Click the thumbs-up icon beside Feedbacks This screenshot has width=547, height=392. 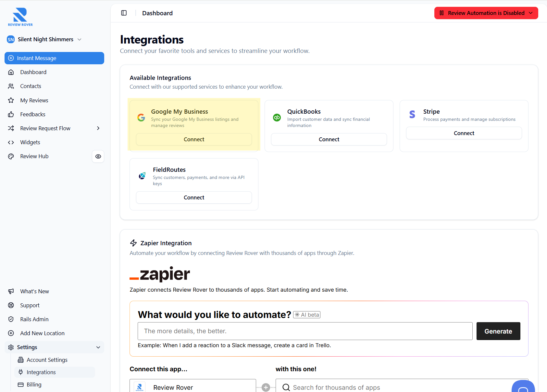pos(11,114)
